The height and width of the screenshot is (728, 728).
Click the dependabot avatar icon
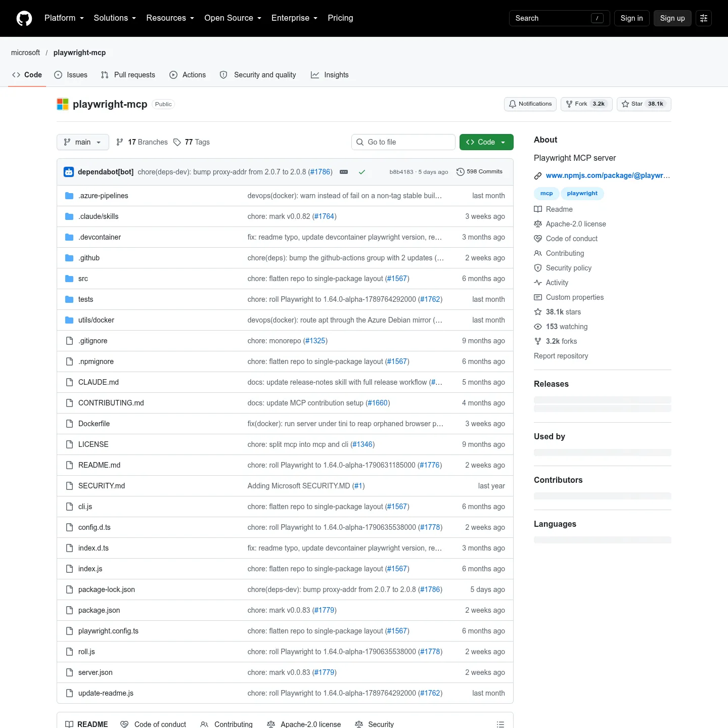(x=69, y=172)
